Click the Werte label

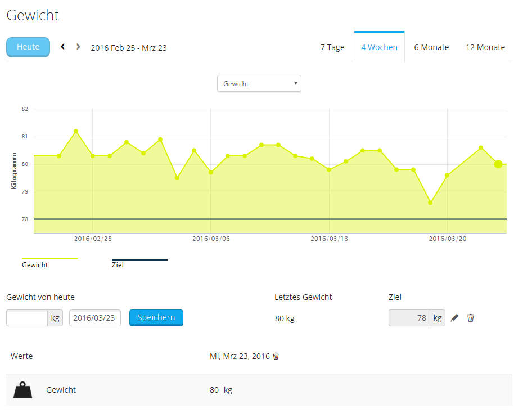[x=22, y=356]
